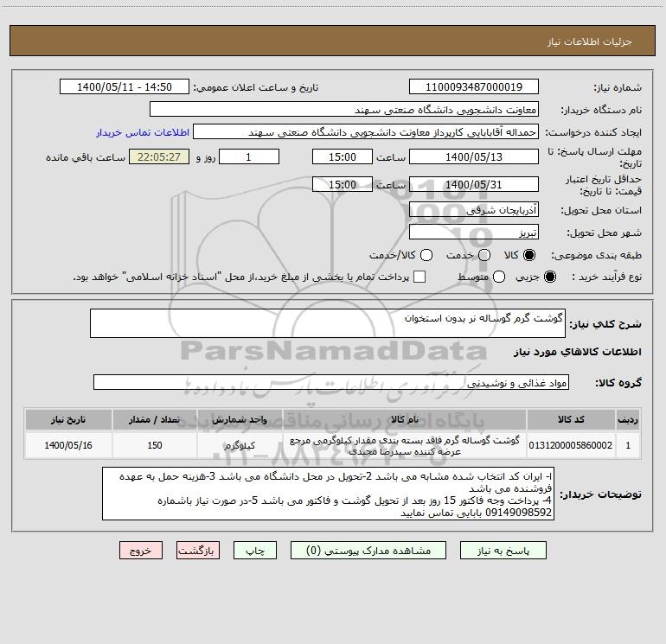
Task: Click the توضیحات خریدار label
Action: [x=600, y=494]
